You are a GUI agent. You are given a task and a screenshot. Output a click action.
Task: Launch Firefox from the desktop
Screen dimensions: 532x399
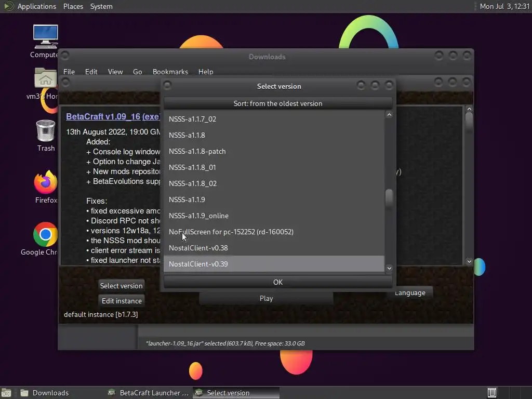pos(46,182)
